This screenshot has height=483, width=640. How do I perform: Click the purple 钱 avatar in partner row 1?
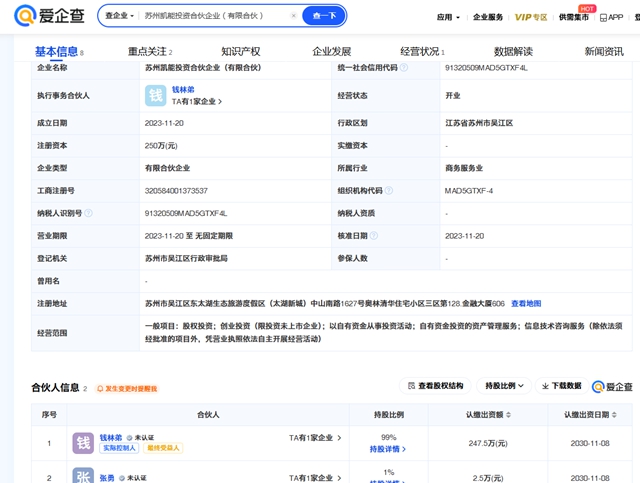pyautogui.click(x=83, y=443)
